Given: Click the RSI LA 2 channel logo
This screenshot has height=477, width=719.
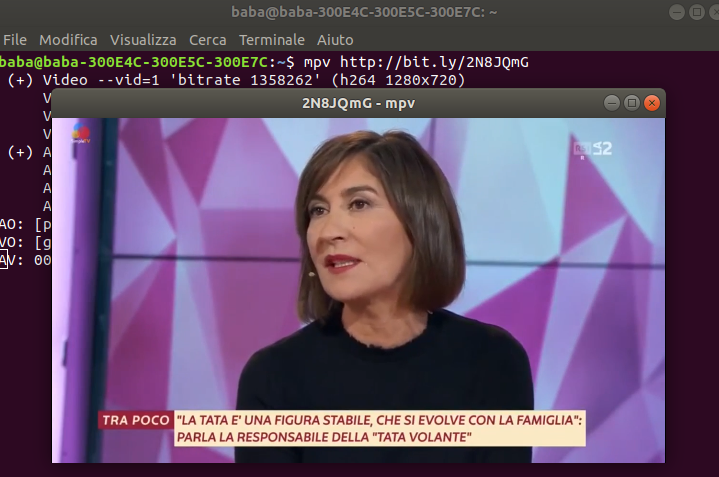Looking at the screenshot, I should [592, 149].
